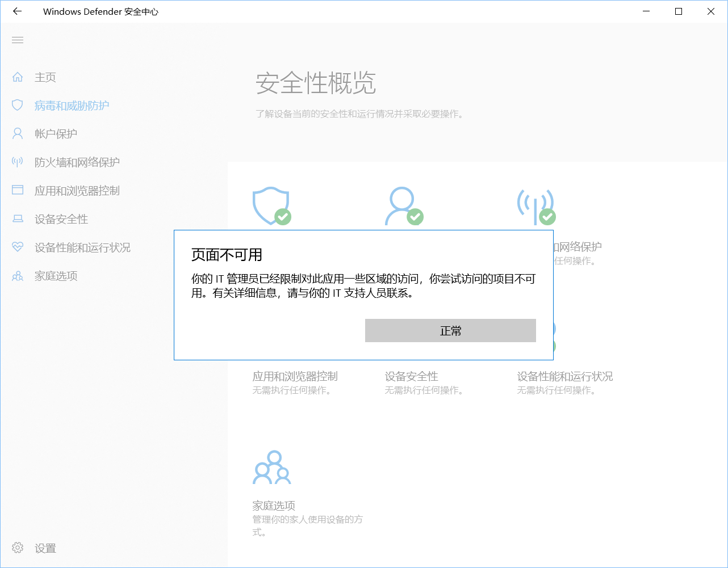Click the 正常 button in dialog
Image resolution: width=728 pixels, height=568 pixels.
450,330
